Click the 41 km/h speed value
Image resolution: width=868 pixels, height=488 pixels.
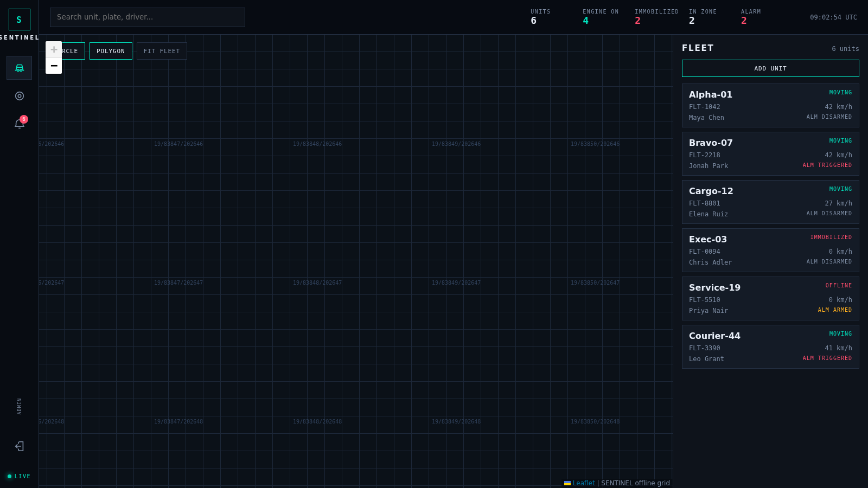[838, 348]
